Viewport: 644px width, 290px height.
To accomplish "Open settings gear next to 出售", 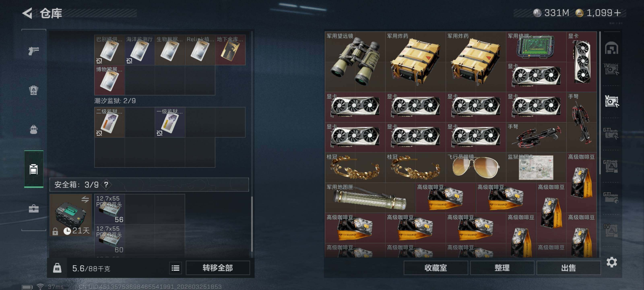I will 612,262.
